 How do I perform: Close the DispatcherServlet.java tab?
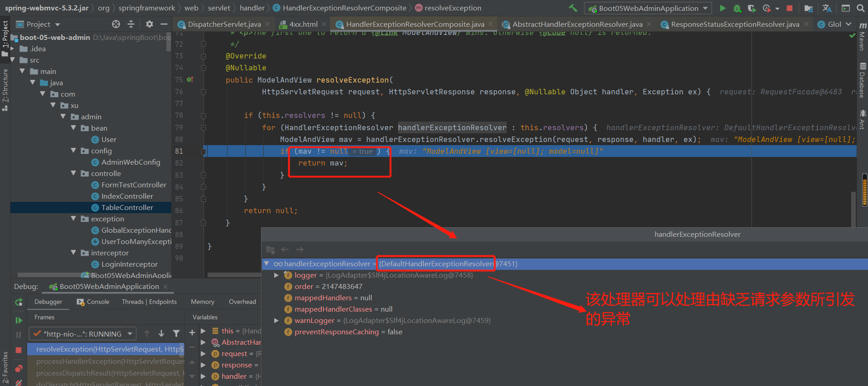click(267, 24)
